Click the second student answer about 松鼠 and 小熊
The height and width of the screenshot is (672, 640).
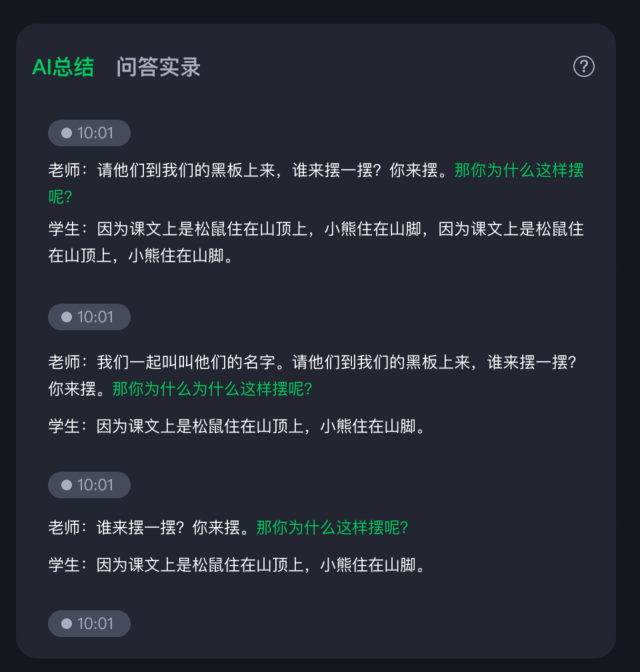237,426
